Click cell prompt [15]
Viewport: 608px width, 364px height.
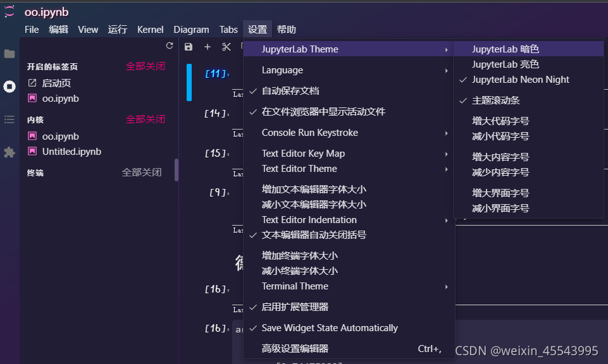click(217, 154)
